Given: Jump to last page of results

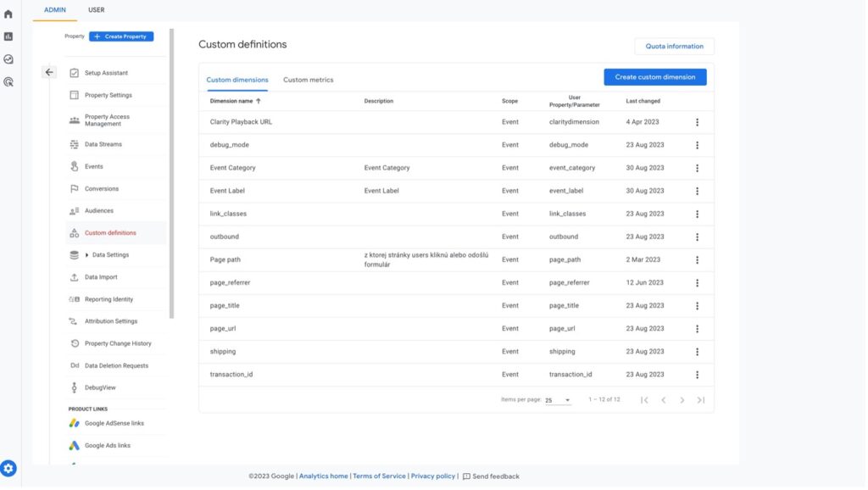Looking at the screenshot, I should [x=701, y=400].
